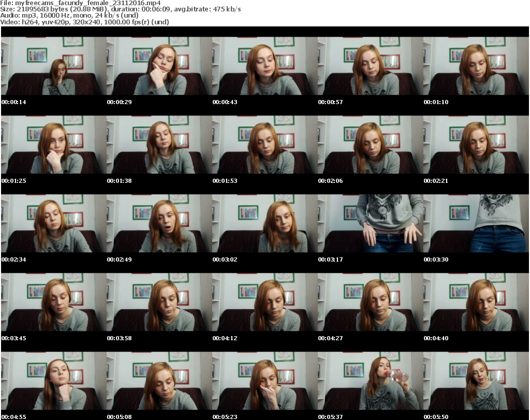View the thumbnail stamped 00:02:34
The height and width of the screenshot is (420, 530).
pyautogui.click(x=54, y=224)
